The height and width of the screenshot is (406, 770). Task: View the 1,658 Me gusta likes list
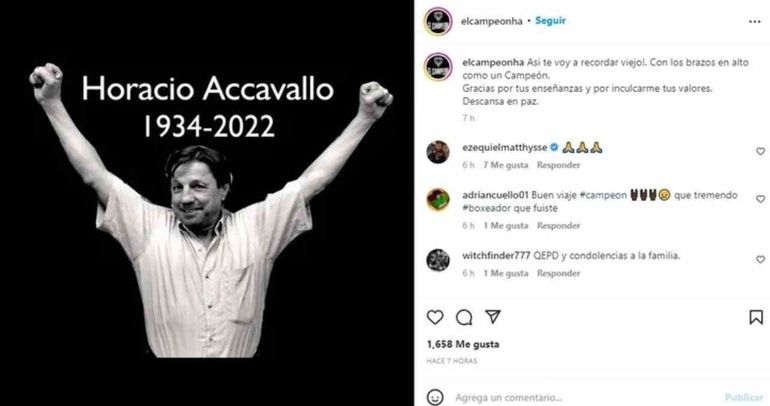pos(463,344)
